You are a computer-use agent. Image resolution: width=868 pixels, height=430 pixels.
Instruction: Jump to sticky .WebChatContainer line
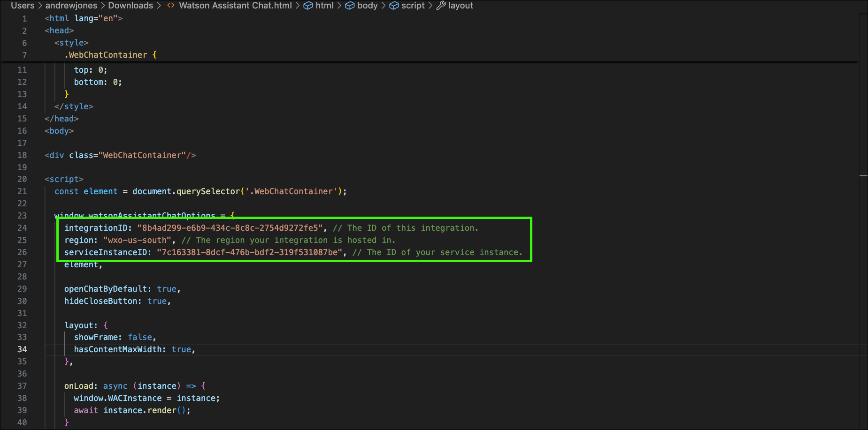pyautogui.click(x=108, y=55)
